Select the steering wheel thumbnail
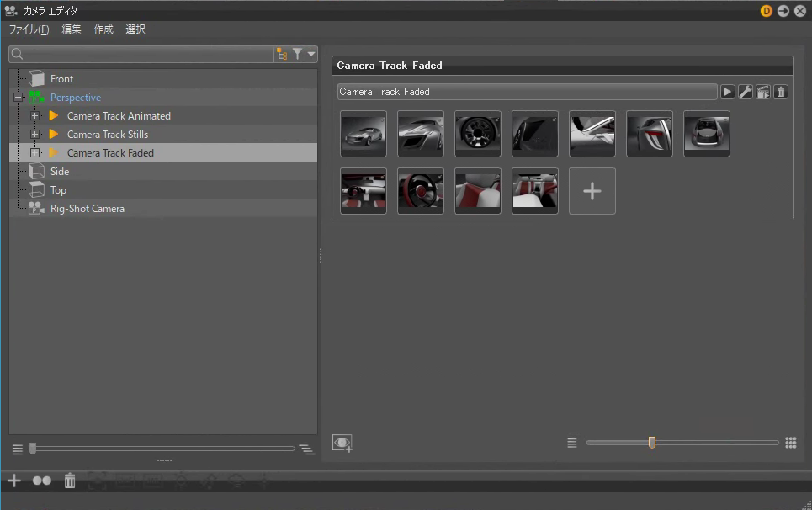Image resolution: width=812 pixels, height=510 pixels. click(x=421, y=191)
